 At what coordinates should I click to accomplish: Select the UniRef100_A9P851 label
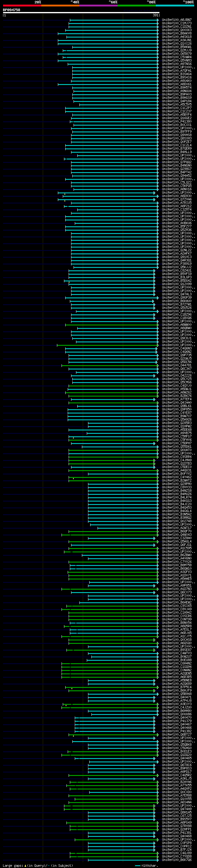pos(177,585)
